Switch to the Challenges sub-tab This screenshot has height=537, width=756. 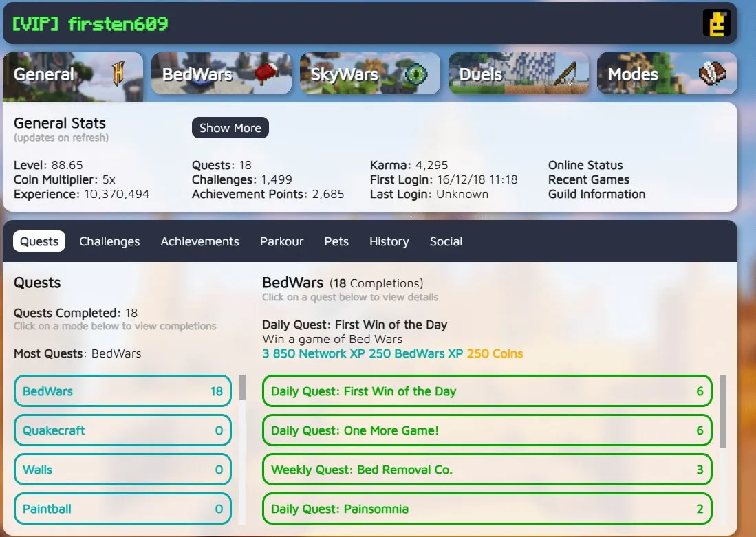109,241
